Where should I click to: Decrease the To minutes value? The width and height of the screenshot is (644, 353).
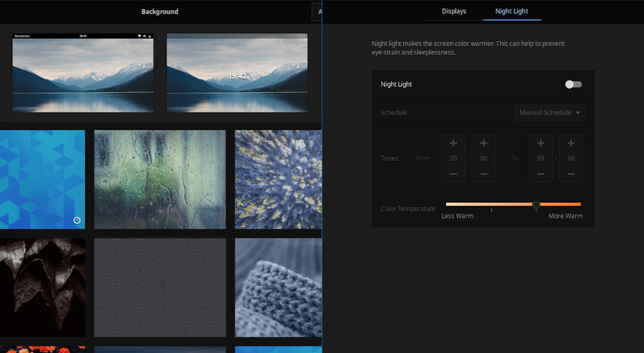tap(571, 174)
